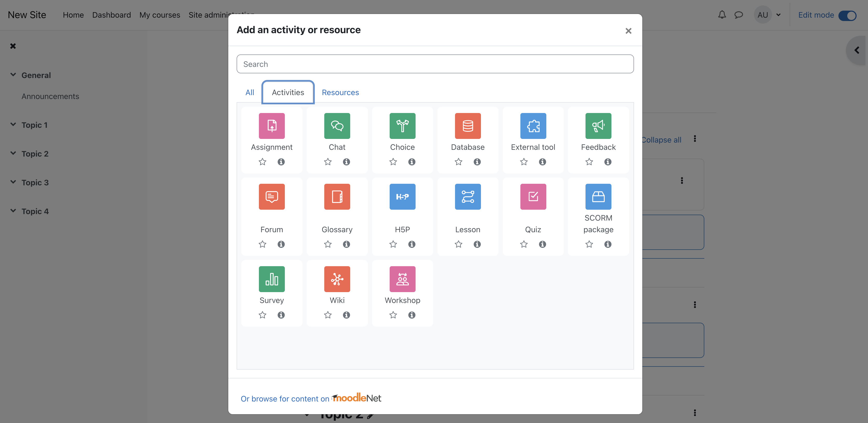Toggle Edit mode switch
This screenshot has width=868, height=423.
pyautogui.click(x=847, y=15)
